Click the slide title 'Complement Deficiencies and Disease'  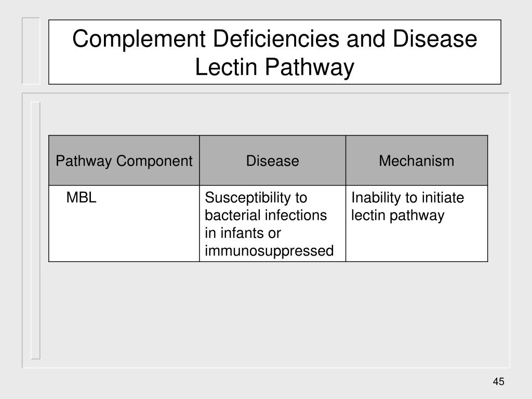pos(274,38)
